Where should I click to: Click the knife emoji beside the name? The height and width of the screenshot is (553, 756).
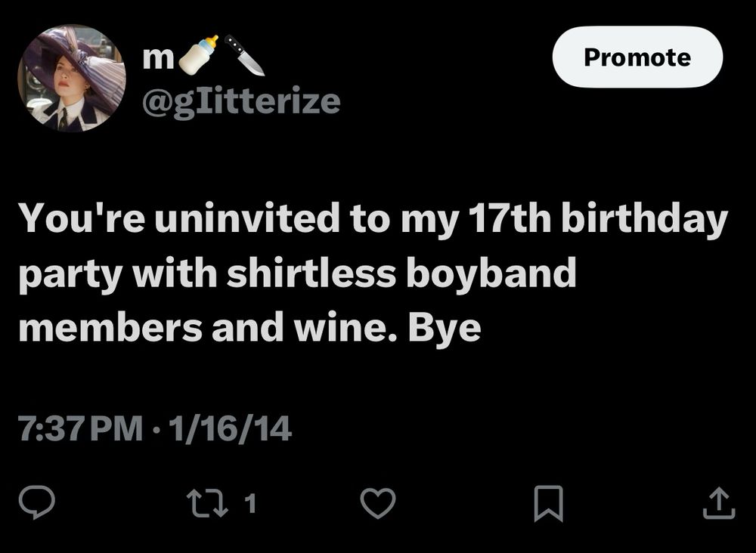click(245, 55)
